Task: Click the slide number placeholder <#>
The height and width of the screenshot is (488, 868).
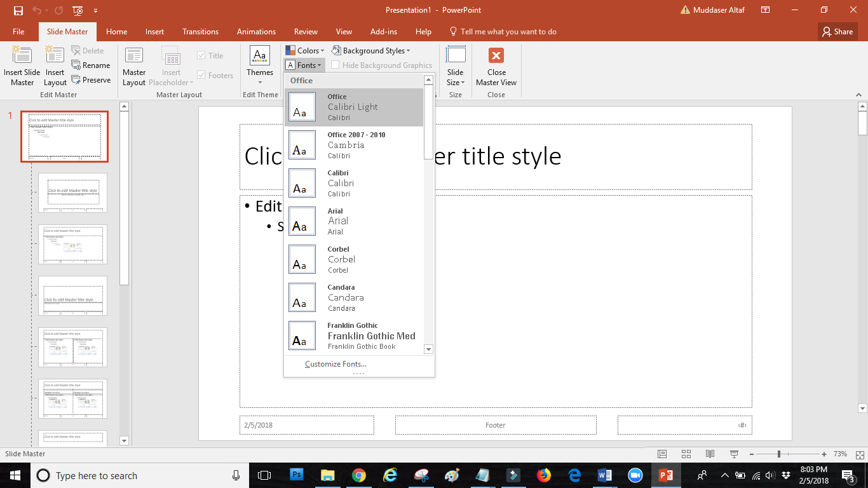Action: [685, 425]
